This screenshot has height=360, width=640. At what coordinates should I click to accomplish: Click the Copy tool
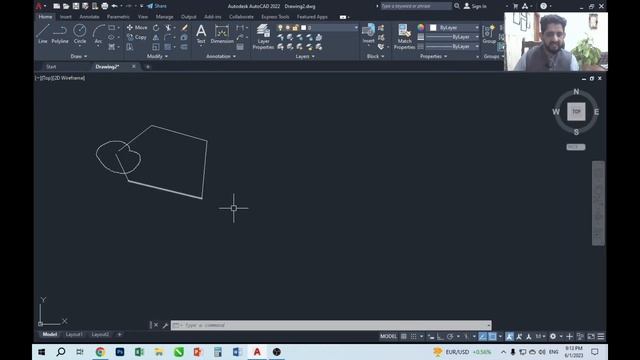(x=137, y=37)
